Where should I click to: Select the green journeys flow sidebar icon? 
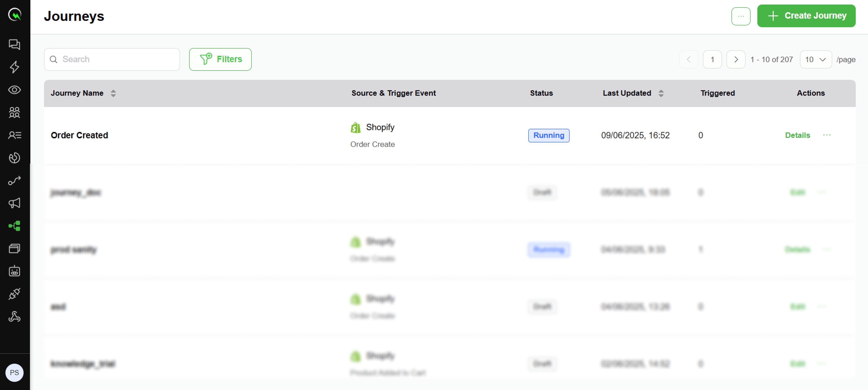click(x=15, y=226)
